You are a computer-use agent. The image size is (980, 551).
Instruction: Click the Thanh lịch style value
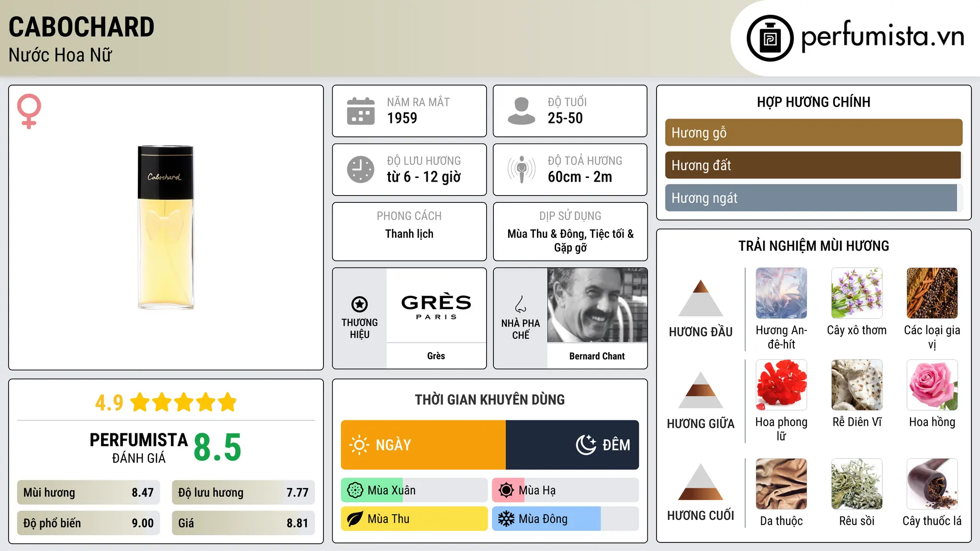(409, 234)
